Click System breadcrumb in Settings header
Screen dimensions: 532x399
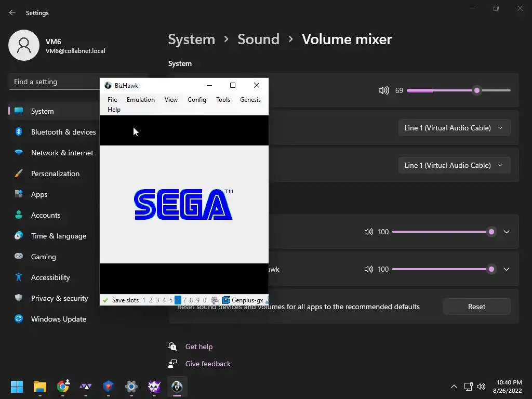pyautogui.click(x=192, y=39)
